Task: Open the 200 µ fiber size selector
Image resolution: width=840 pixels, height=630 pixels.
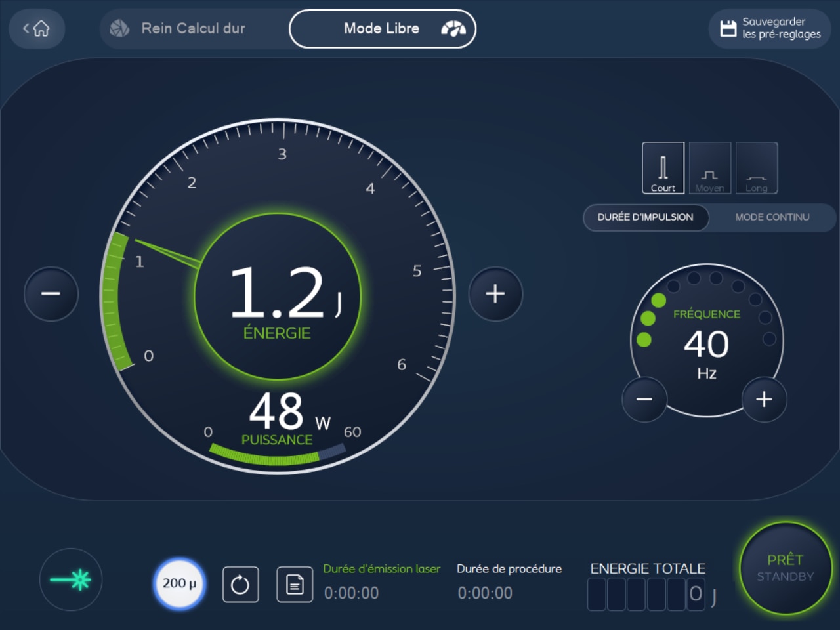Action: 179,583
